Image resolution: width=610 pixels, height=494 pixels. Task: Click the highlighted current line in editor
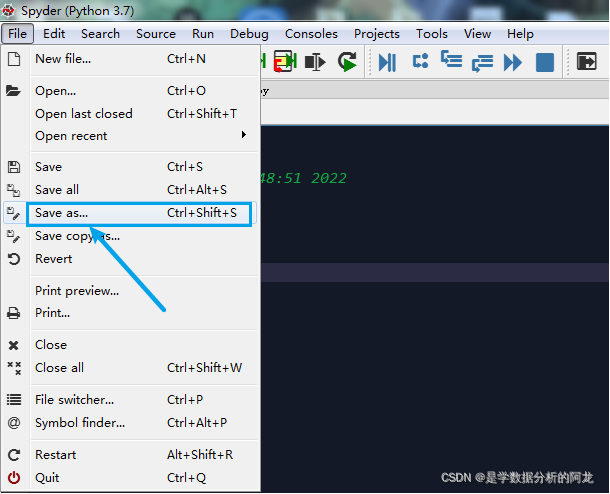tap(435, 272)
